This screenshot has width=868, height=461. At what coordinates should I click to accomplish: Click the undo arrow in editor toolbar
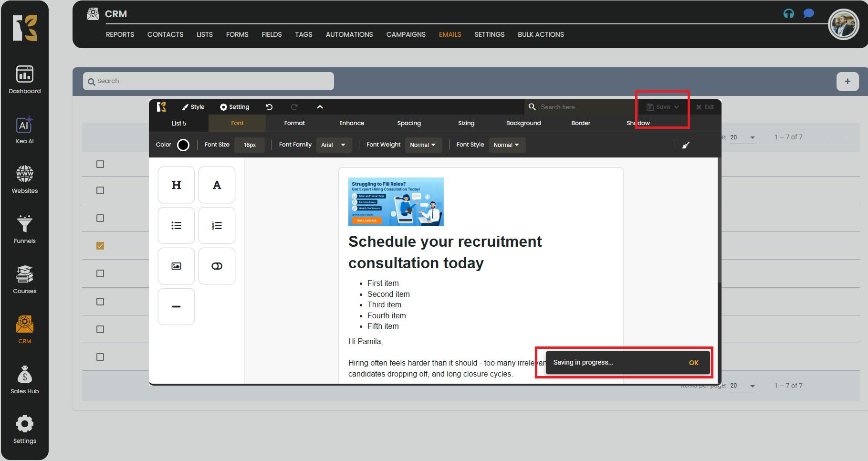(269, 107)
